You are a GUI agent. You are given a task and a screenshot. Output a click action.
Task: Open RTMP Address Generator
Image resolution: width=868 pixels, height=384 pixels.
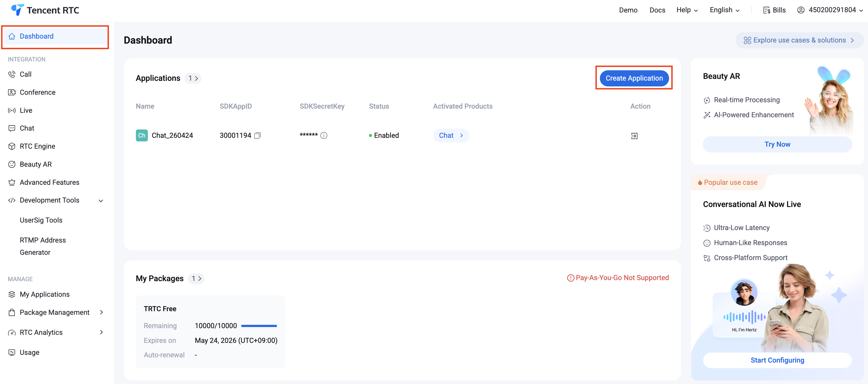tap(43, 246)
